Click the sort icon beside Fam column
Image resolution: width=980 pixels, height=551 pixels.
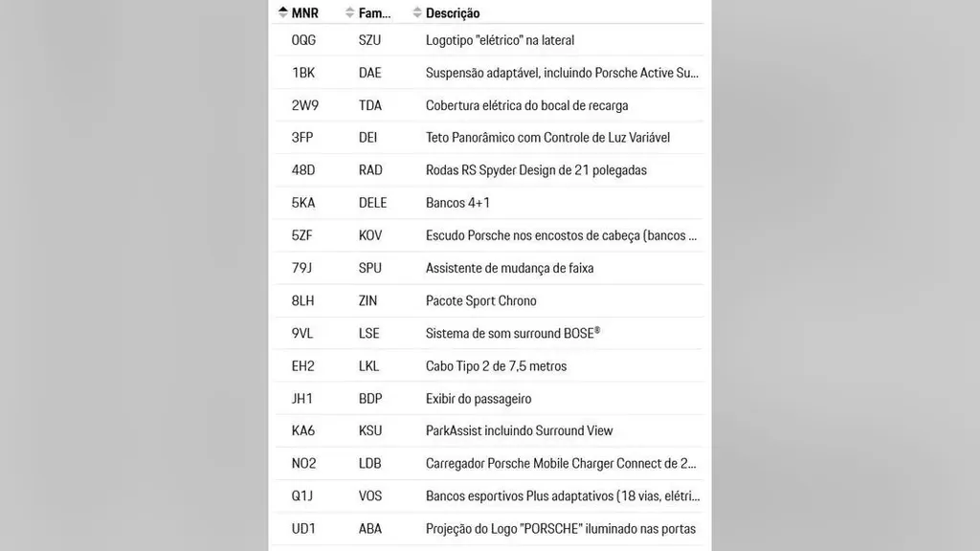pyautogui.click(x=350, y=12)
